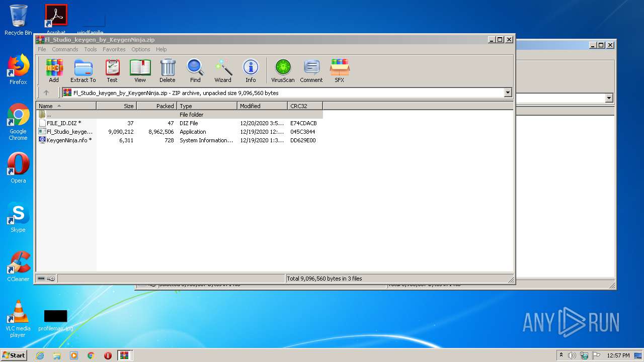
Task: Open Recycle Bin desktop icon
Action: [18, 20]
